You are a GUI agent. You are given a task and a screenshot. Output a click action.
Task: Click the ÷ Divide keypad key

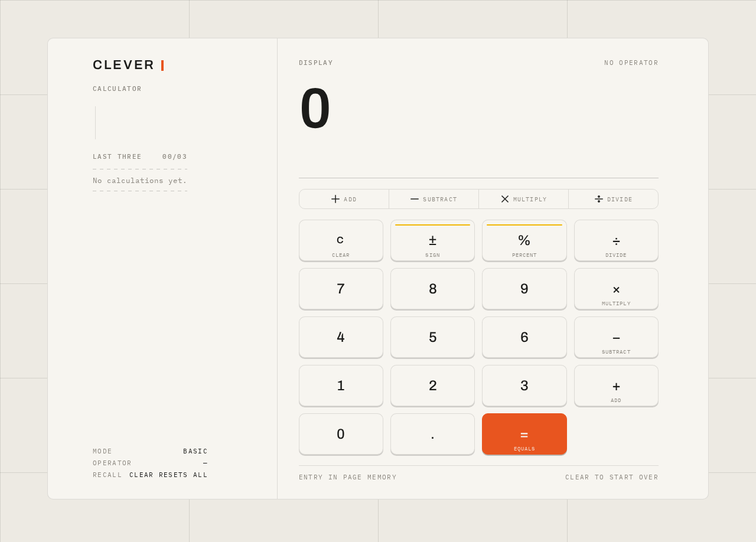(616, 240)
